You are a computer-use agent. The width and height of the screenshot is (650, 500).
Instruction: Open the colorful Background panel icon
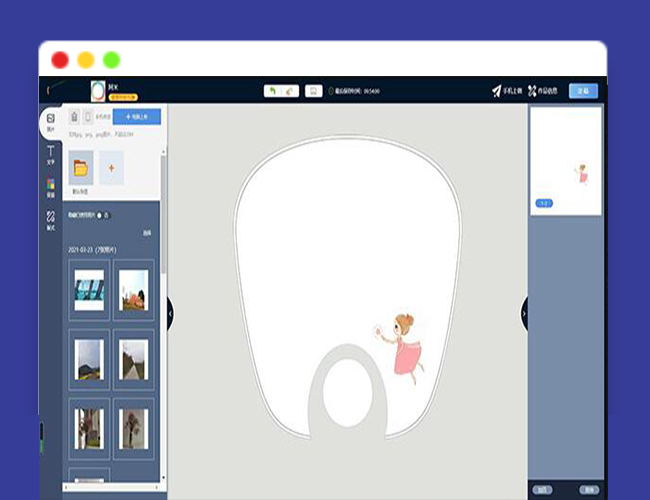pos(50,186)
